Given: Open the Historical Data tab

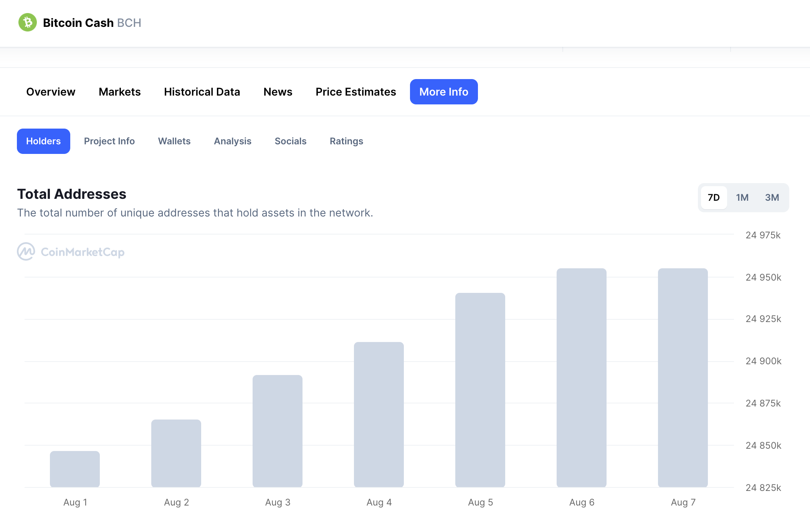Looking at the screenshot, I should click(202, 91).
